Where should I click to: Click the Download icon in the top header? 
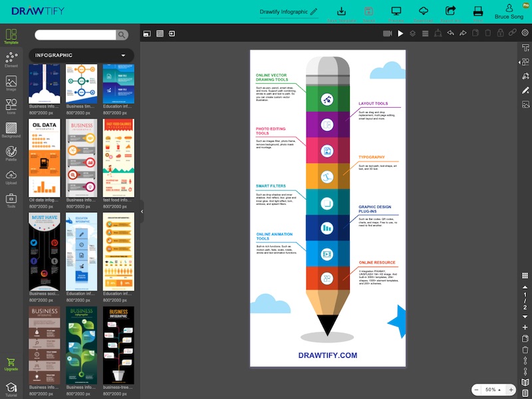click(x=424, y=12)
